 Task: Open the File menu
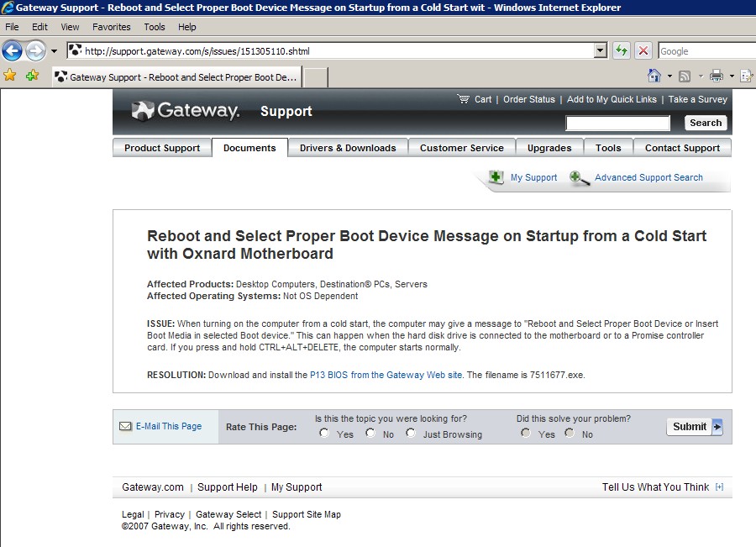point(12,27)
